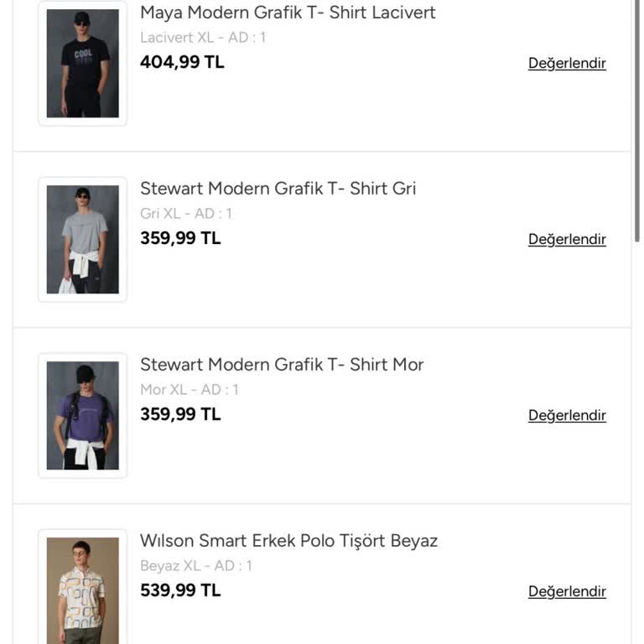Open the Maya Modern Grafik T-Shirt Lacivert title
The height and width of the screenshot is (644, 644).
[x=288, y=13]
